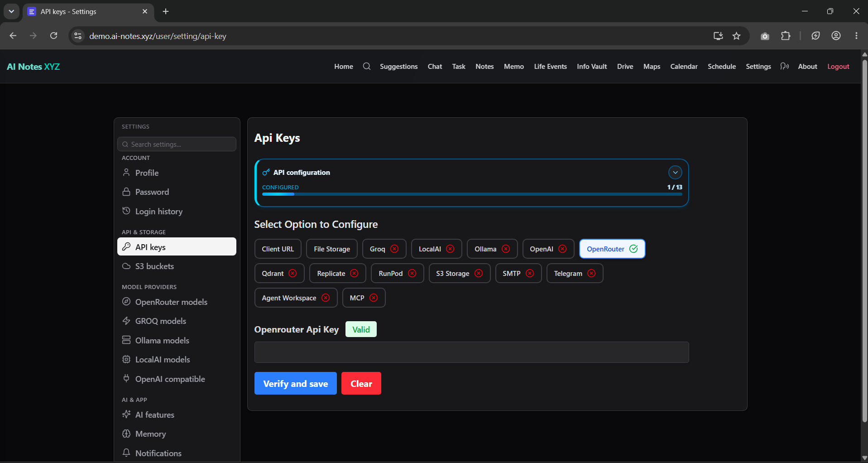
Task: Click the Openrouter Api Key input field
Action: click(x=471, y=352)
